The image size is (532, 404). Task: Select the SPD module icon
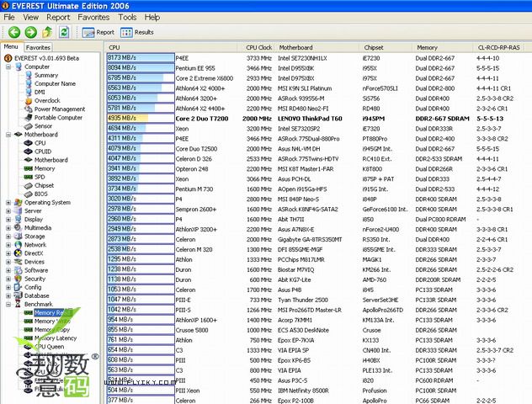[x=29, y=177]
